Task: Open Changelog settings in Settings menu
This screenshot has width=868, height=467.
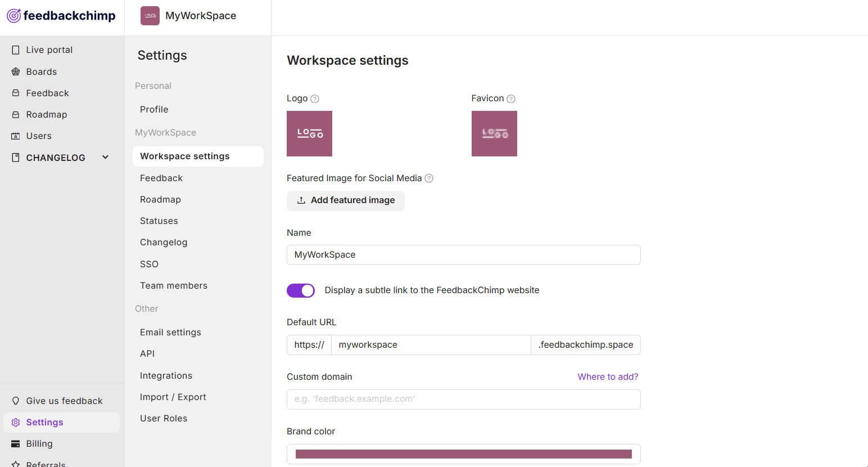Action: (x=164, y=243)
